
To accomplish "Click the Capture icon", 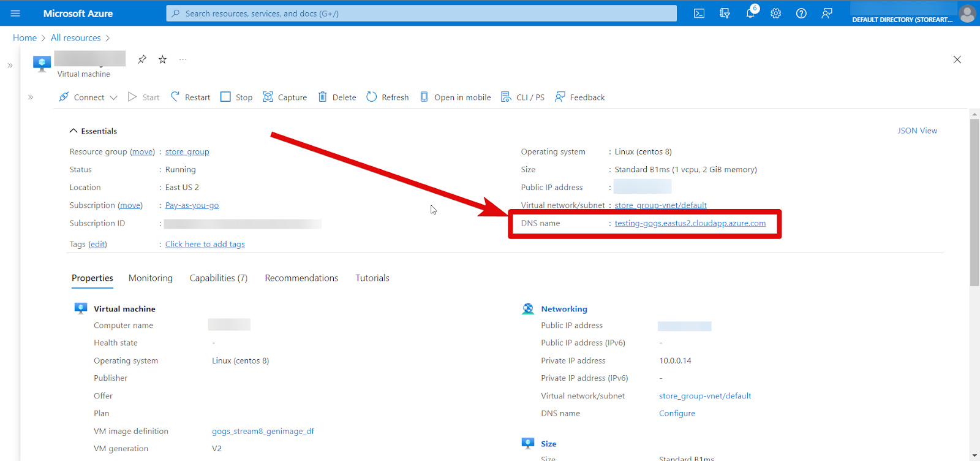I will coord(268,97).
